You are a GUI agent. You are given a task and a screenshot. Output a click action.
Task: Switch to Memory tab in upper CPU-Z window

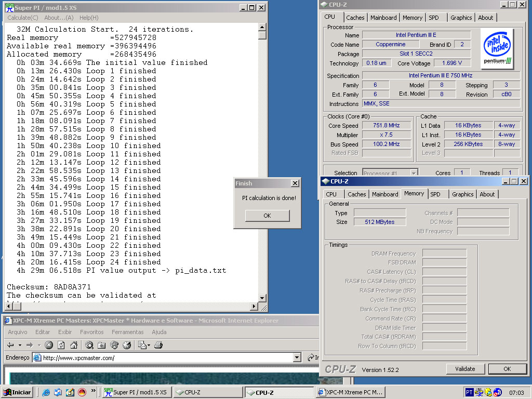click(412, 18)
